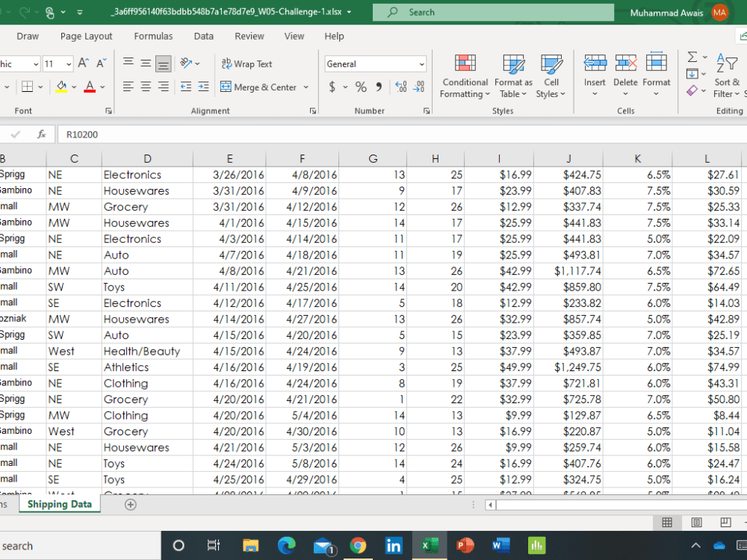Open the View tab

coord(294,36)
